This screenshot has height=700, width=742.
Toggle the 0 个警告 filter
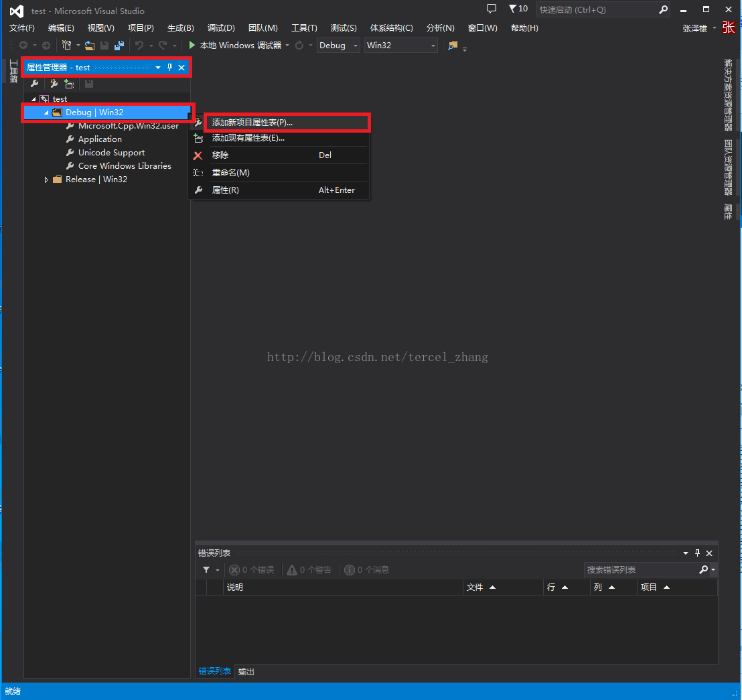[x=309, y=570]
